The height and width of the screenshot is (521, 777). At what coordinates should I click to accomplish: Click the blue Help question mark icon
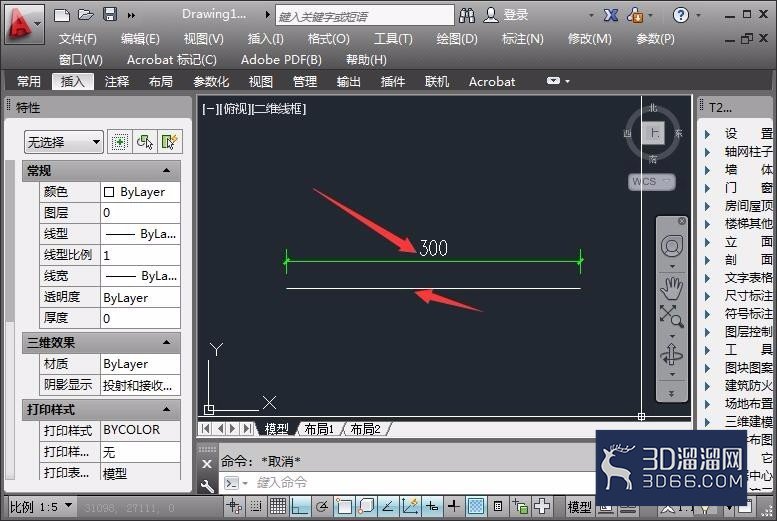coord(680,15)
